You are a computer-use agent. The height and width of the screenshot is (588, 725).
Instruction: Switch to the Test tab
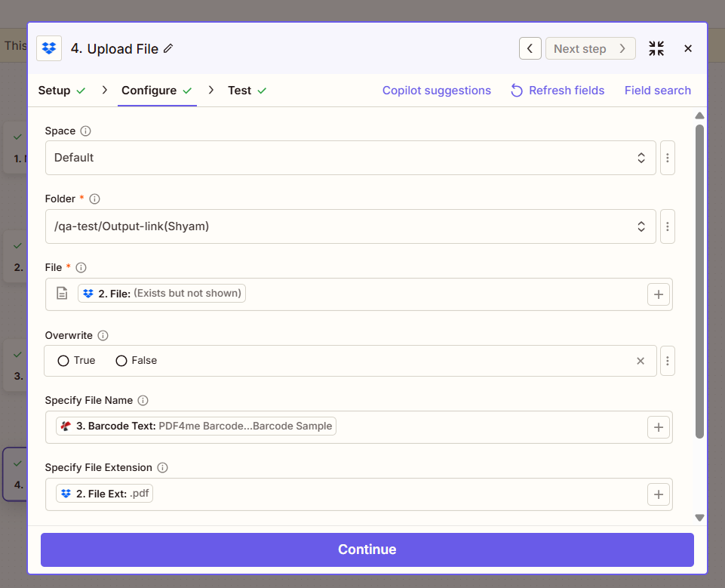(239, 91)
